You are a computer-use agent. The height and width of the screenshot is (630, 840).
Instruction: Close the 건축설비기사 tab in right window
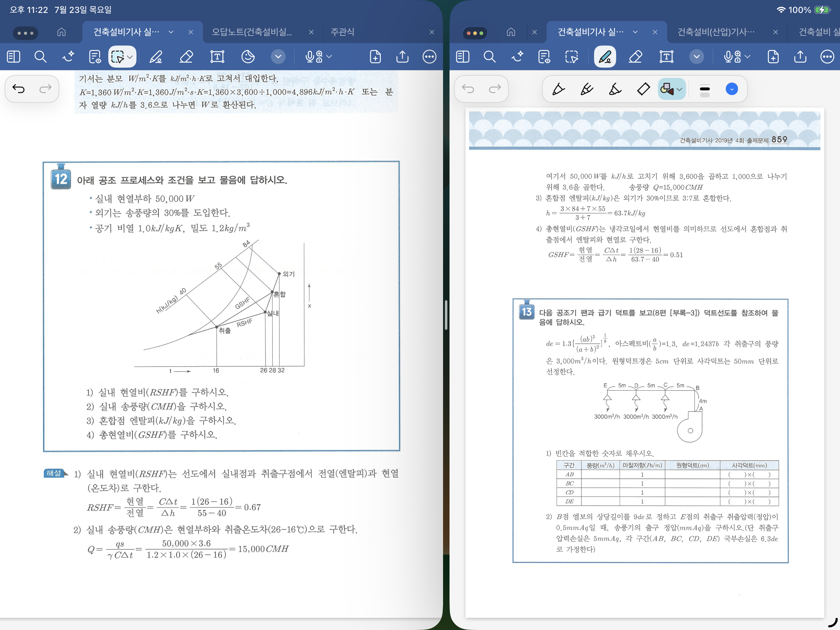(655, 32)
